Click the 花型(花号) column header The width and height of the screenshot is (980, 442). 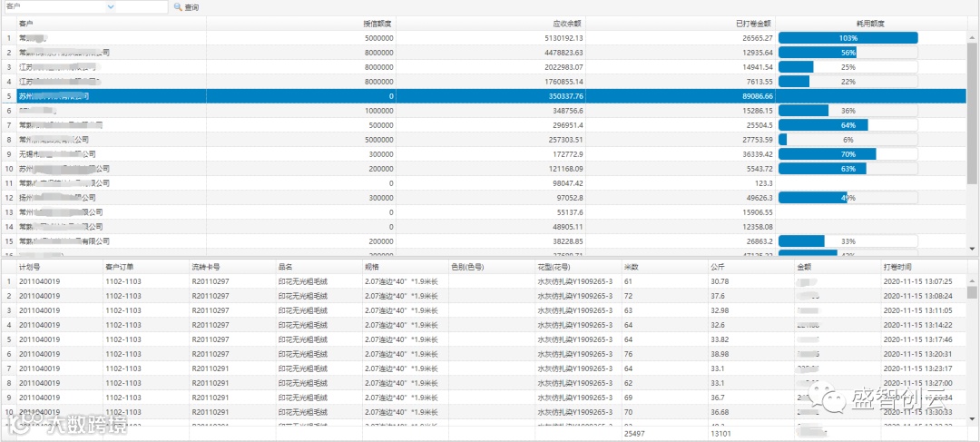554,266
